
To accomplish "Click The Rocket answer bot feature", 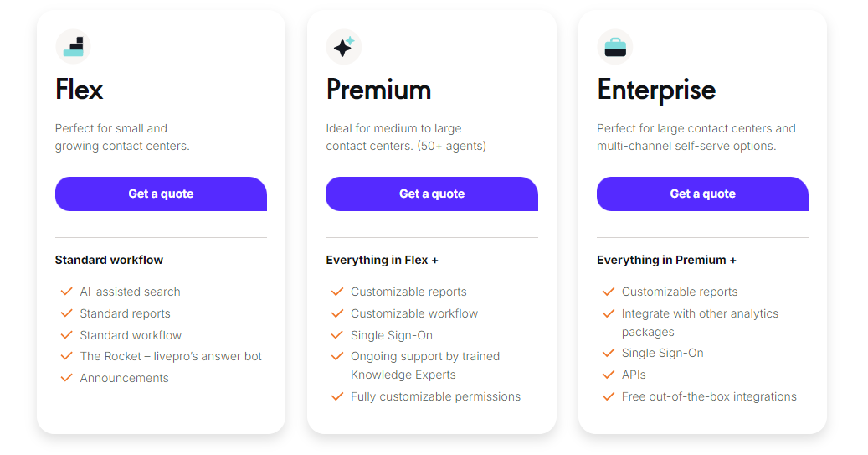I will [x=171, y=356].
